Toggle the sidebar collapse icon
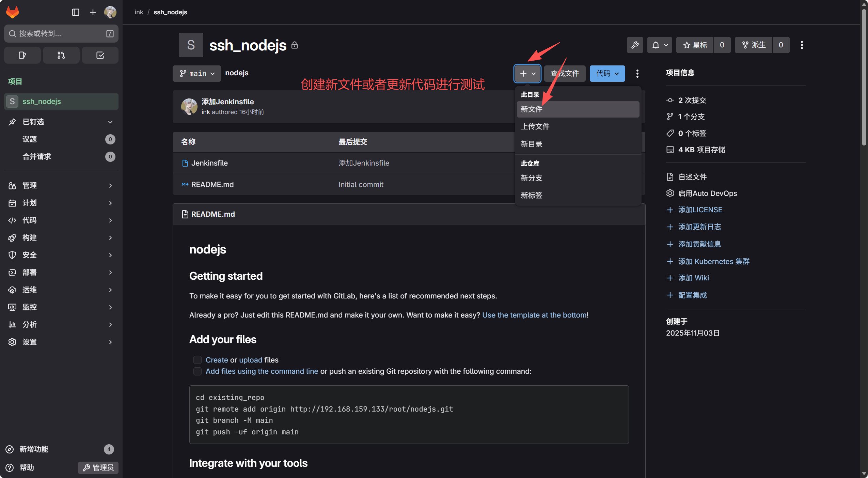The width and height of the screenshot is (868, 478). [x=76, y=12]
